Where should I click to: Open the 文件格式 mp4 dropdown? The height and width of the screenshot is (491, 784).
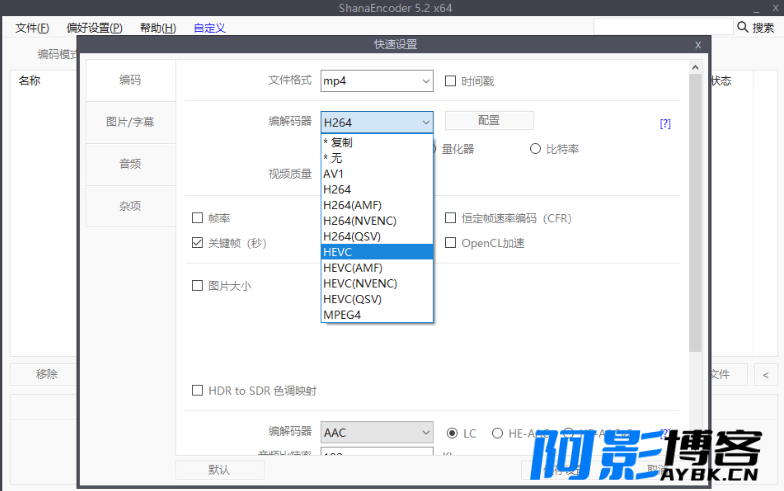pos(377,81)
